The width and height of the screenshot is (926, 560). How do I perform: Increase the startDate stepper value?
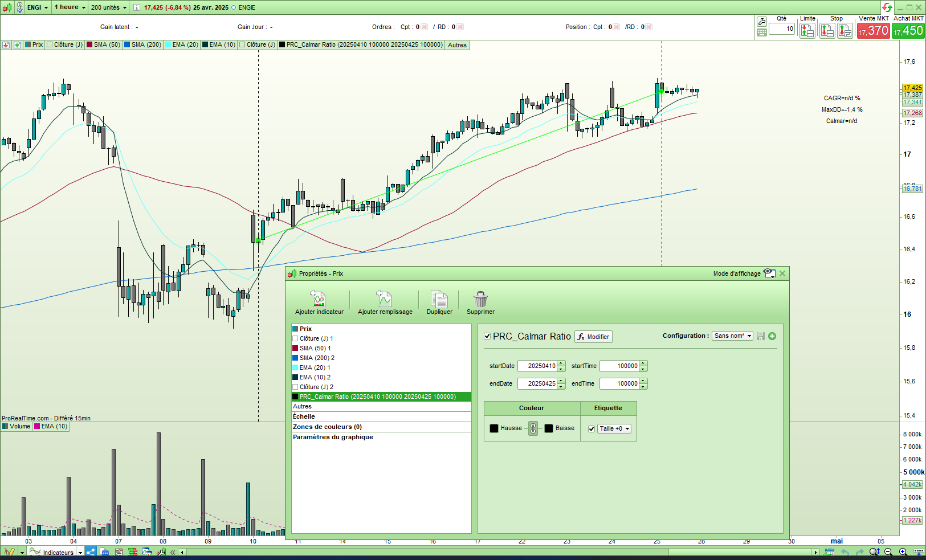561,363
